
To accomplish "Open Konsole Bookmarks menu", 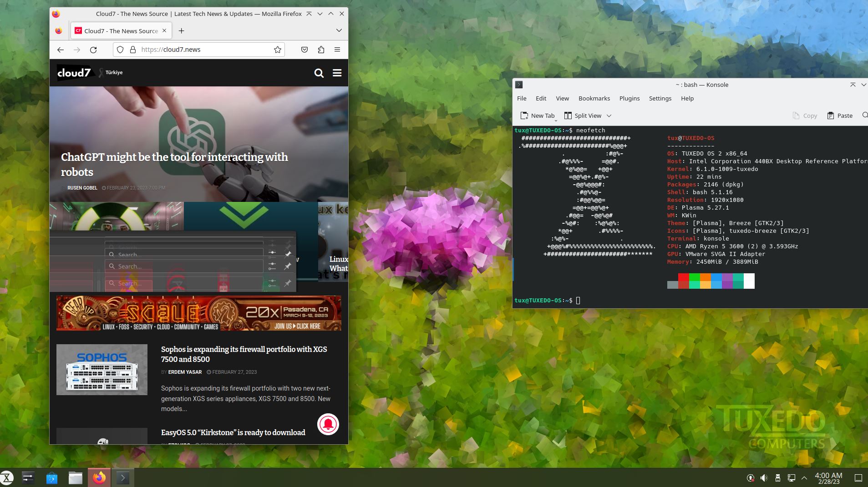I will click(x=594, y=98).
